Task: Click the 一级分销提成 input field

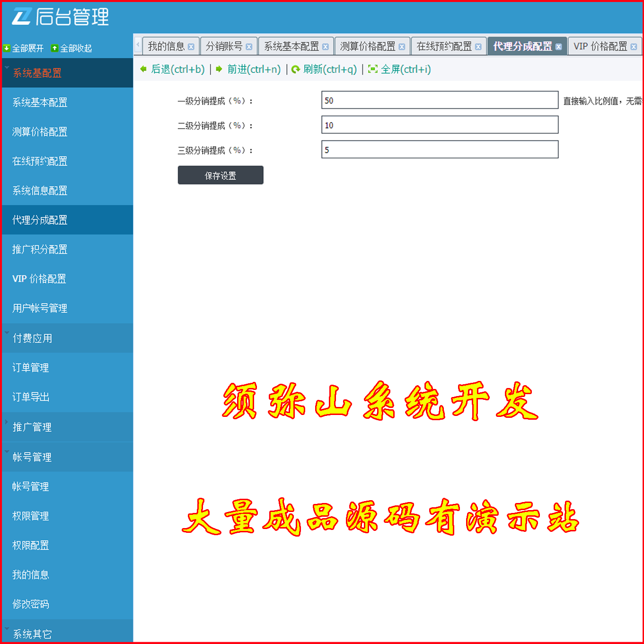Action: (x=439, y=100)
